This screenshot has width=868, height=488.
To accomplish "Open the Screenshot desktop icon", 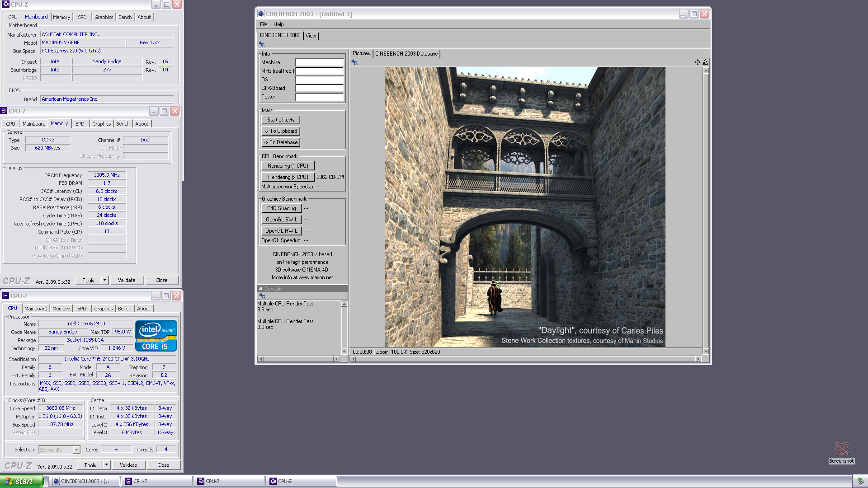I will pyautogui.click(x=841, y=453).
